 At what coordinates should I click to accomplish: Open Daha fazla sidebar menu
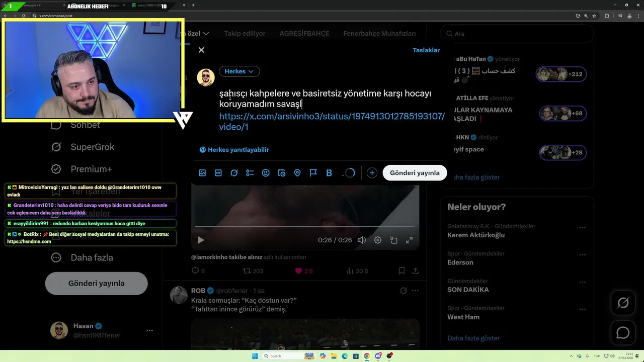click(x=82, y=257)
